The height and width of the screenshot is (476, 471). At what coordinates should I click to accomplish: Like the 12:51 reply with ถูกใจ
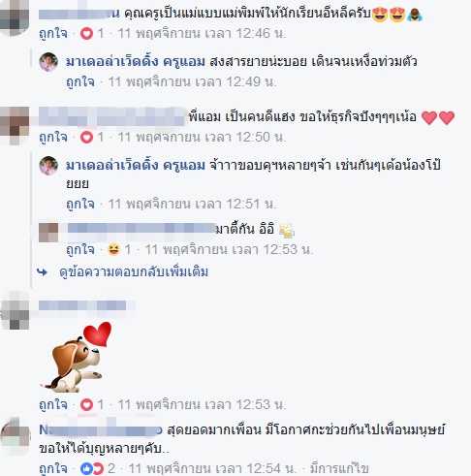pos(80,204)
